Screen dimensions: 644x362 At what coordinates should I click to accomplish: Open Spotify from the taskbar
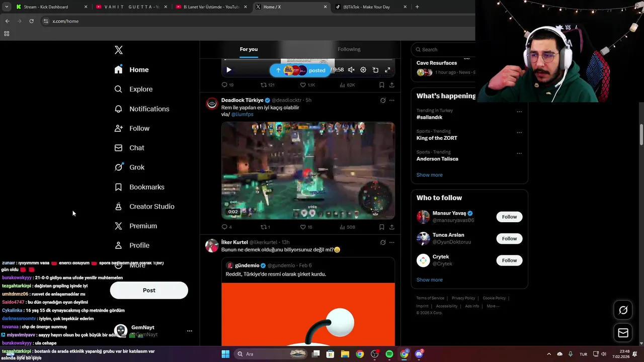pyautogui.click(x=389, y=354)
